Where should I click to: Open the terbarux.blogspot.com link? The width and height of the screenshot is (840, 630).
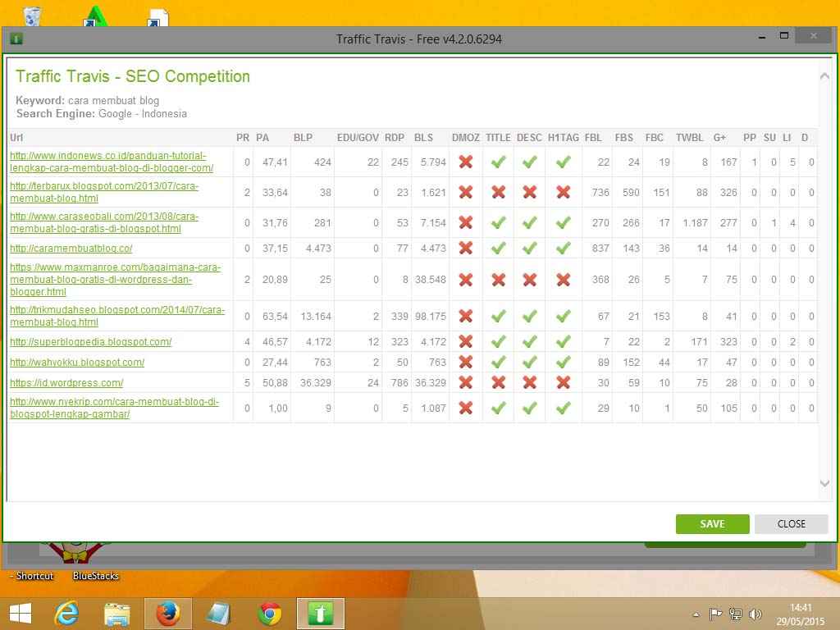pos(104,192)
